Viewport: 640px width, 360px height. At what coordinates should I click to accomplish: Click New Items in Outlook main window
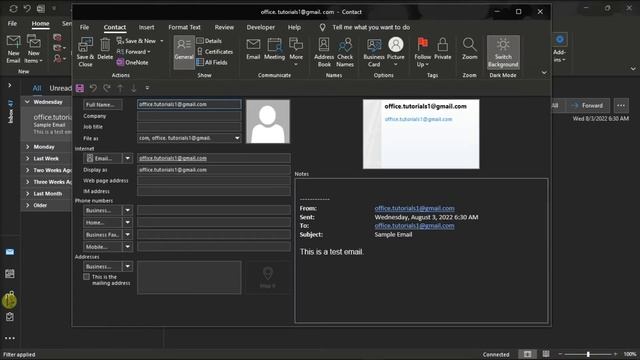coord(33,49)
